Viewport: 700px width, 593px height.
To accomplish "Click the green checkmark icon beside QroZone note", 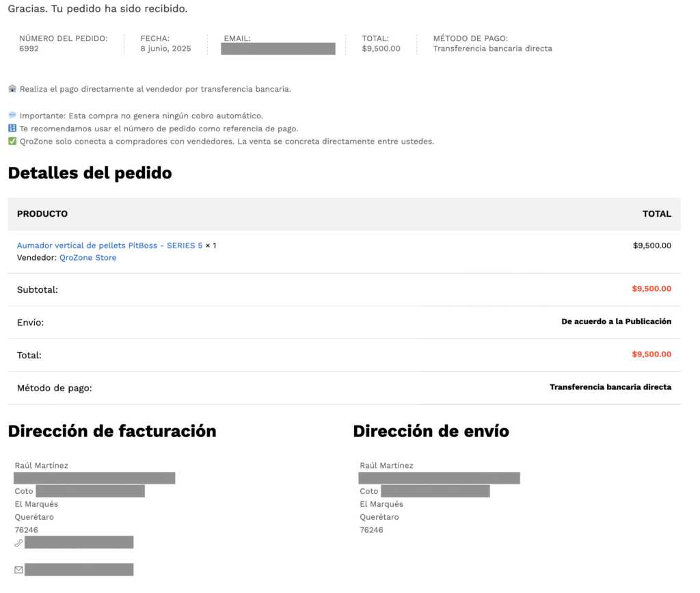I will tap(12, 142).
